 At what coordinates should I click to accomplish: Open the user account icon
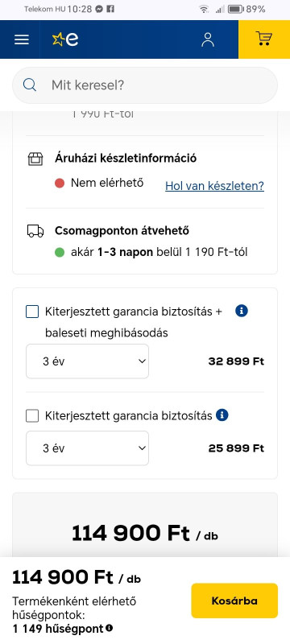208,39
